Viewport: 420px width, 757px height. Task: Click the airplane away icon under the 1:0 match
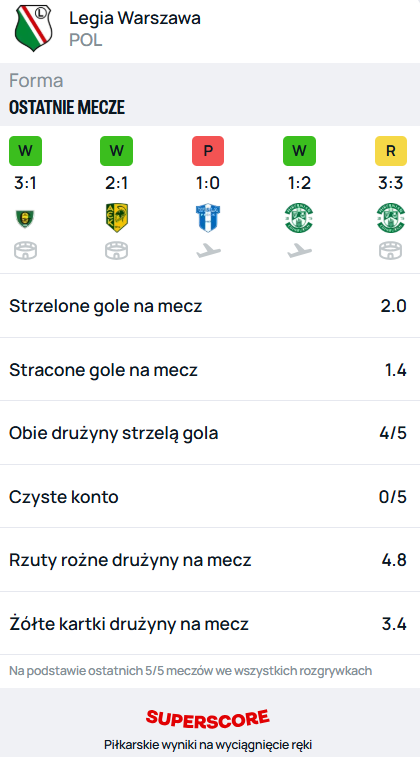[x=208, y=251]
